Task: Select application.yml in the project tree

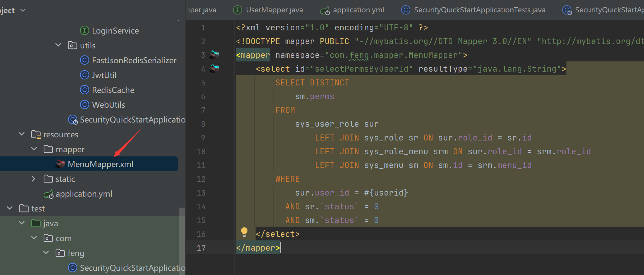Action: click(84, 194)
